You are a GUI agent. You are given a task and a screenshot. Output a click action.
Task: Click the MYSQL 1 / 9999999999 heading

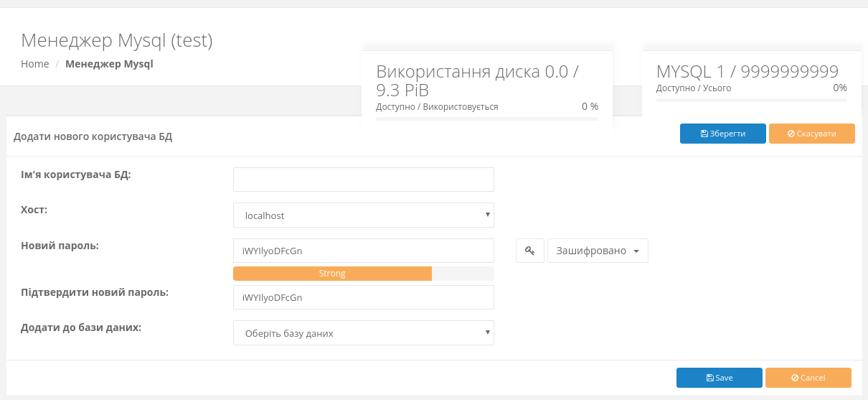(x=747, y=71)
